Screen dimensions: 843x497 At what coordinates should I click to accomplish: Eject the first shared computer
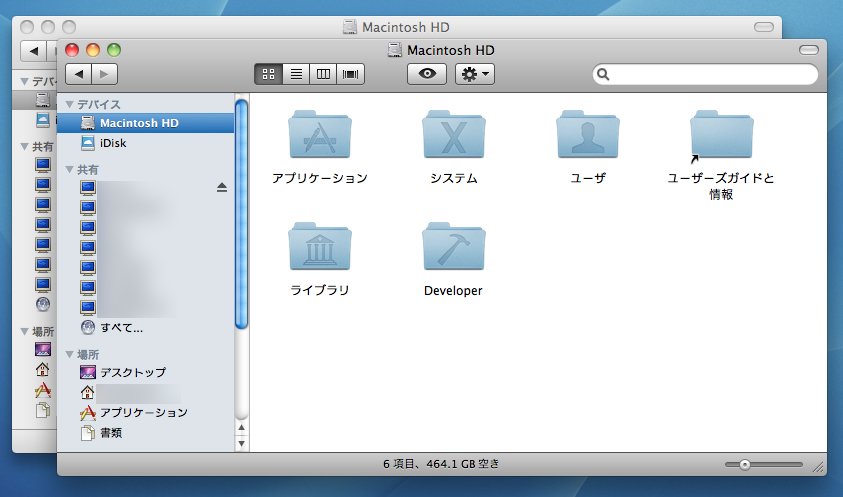point(222,187)
